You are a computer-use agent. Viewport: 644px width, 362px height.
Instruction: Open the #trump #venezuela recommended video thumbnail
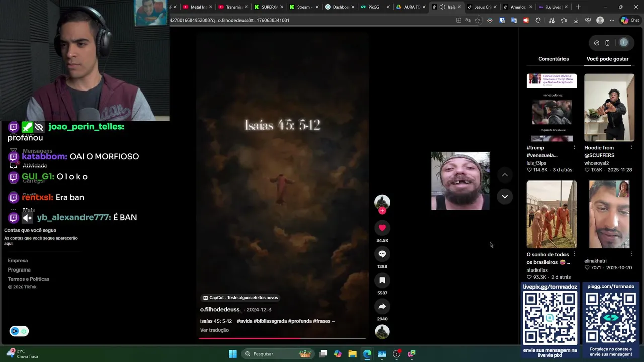tap(552, 108)
